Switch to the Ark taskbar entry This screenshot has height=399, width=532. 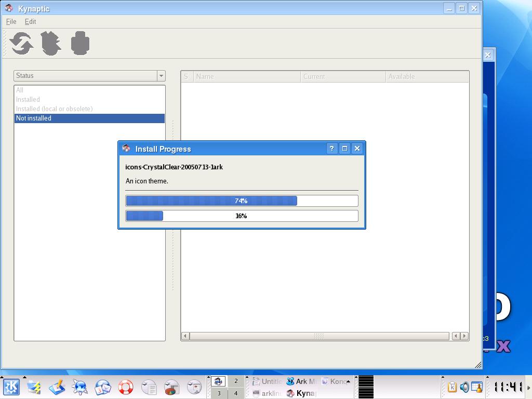point(301,381)
